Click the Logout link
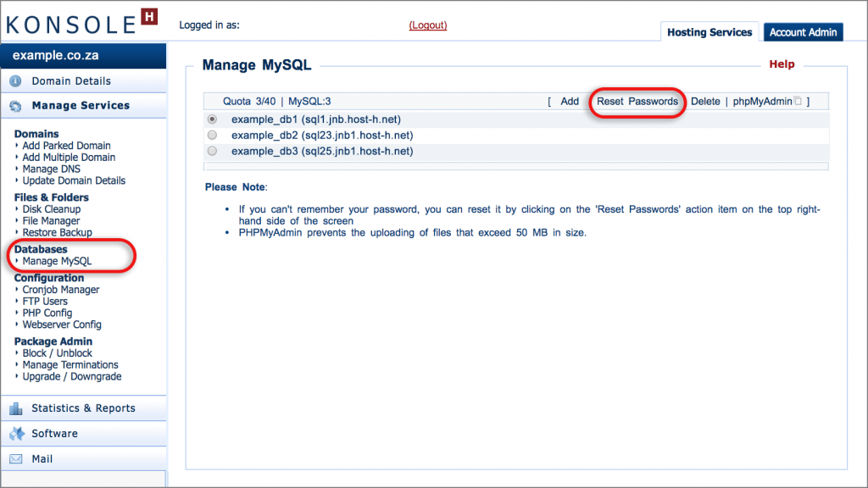This screenshot has width=868, height=488. tap(427, 25)
